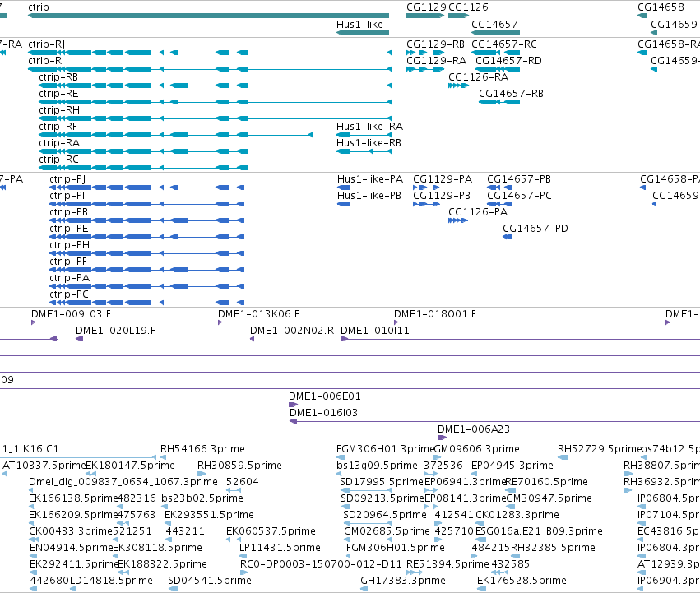Viewport: 700px width, 593px height.
Task: Click CG1129-PB protein label
Action: (442, 196)
